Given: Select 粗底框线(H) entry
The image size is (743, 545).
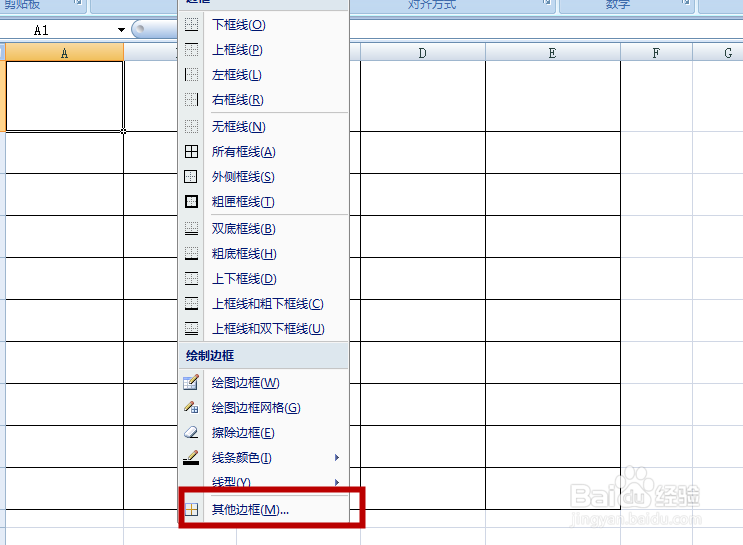Looking at the screenshot, I should point(263,254).
